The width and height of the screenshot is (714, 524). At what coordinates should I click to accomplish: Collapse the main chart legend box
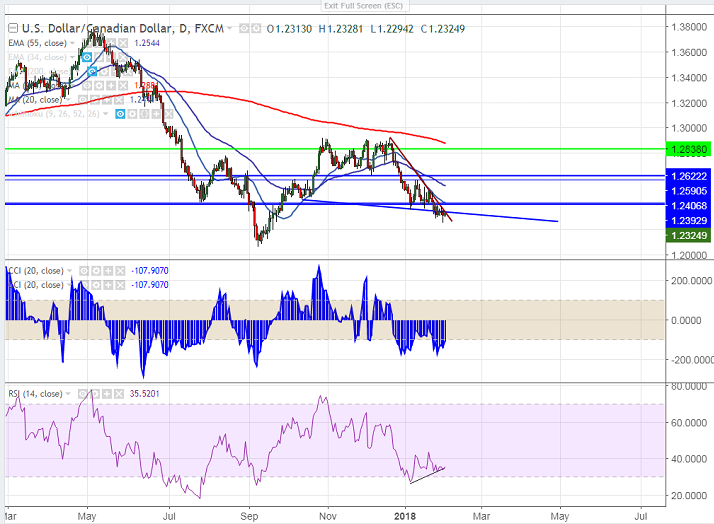pyautogui.click(x=13, y=29)
